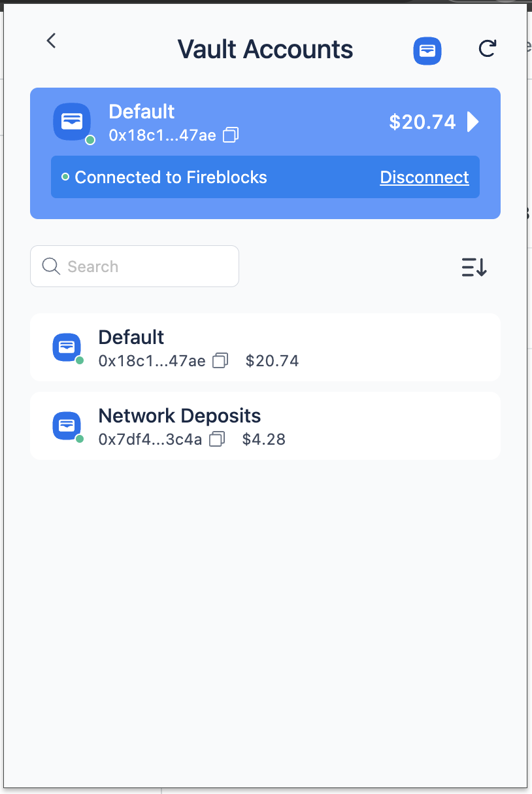Click the Connected to Fireblocks status bar
532x794 pixels.
[265, 177]
